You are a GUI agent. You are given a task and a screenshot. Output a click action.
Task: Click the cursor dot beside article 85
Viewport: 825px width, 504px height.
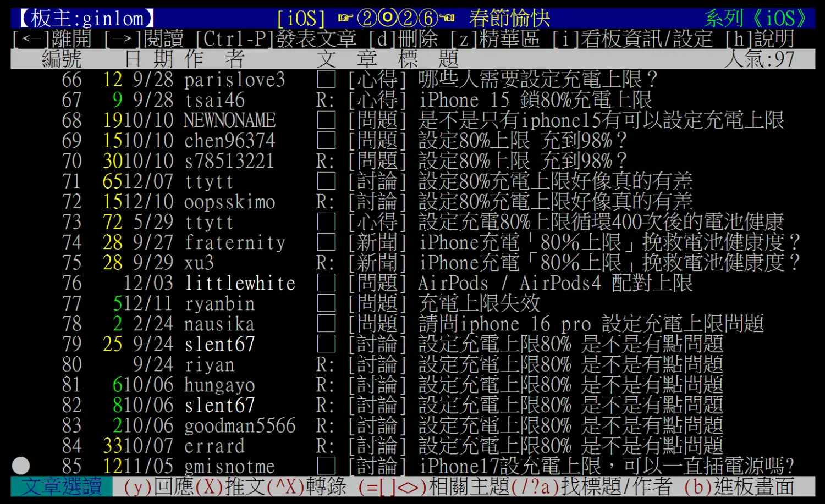pos(21,466)
